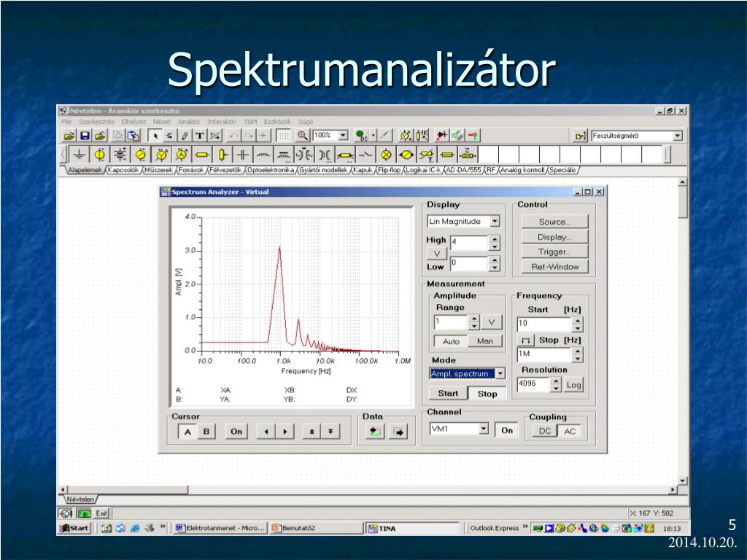Increase the Start frequency value
The image size is (747, 560).
pos(578,321)
